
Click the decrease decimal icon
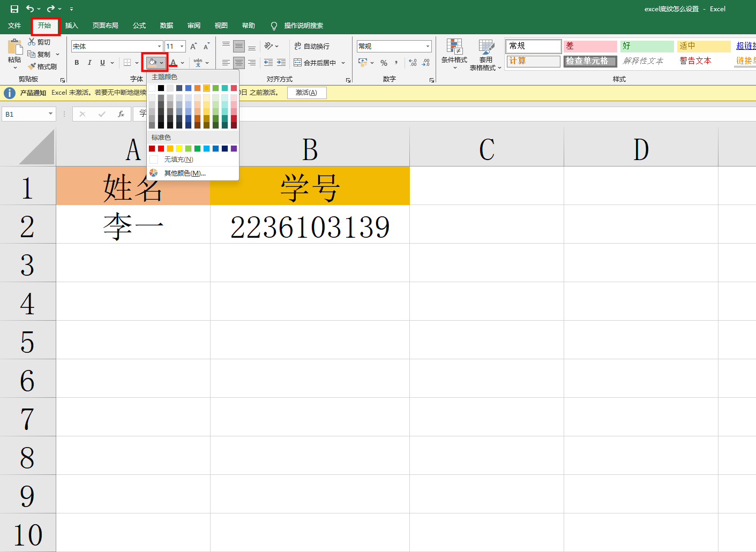coord(425,63)
